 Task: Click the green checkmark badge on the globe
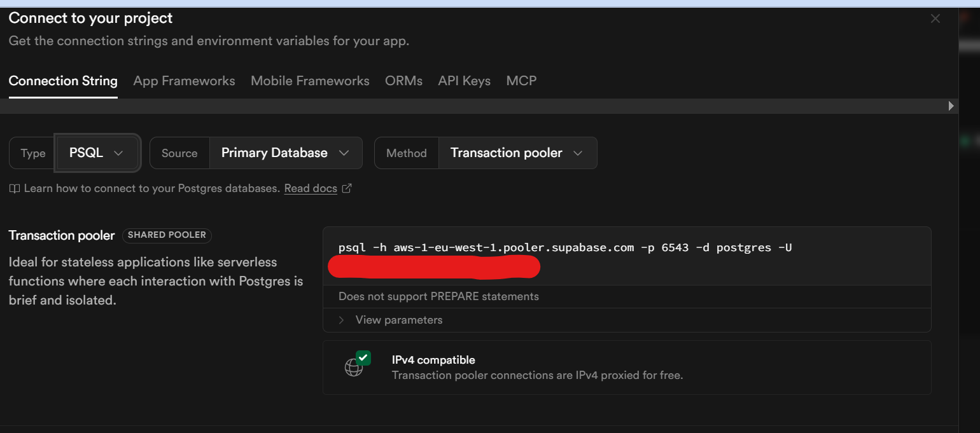click(x=363, y=358)
